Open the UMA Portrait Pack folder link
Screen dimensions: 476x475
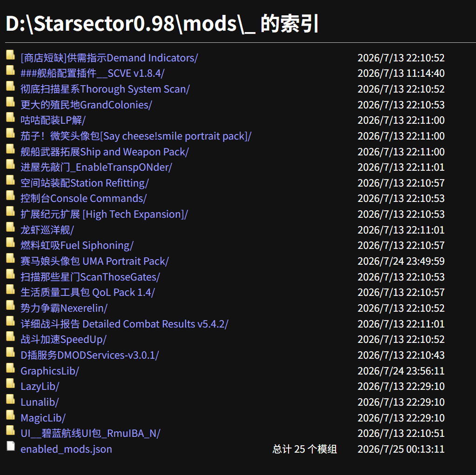pyautogui.click(x=95, y=261)
